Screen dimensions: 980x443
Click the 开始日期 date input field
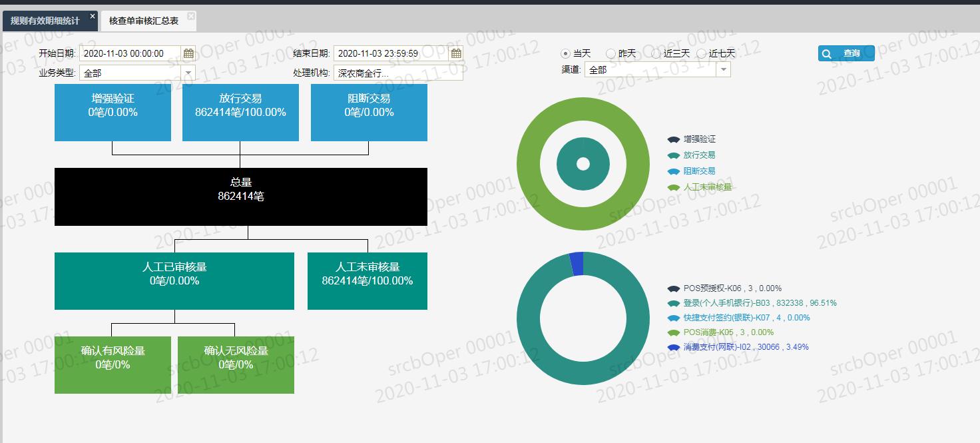click(130, 53)
